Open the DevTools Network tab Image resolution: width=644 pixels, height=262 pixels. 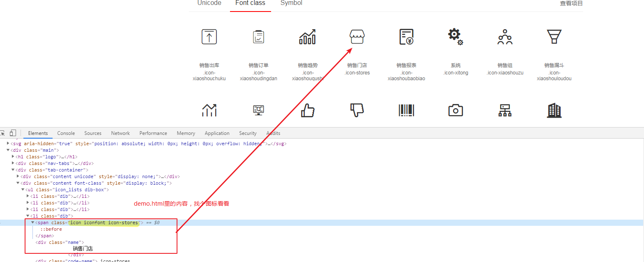(x=120, y=133)
